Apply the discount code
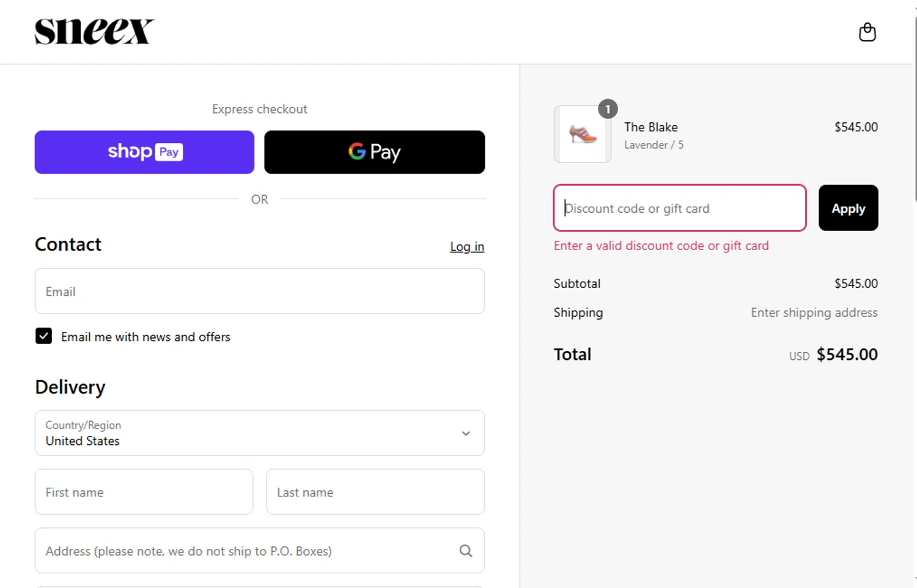 (848, 208)
